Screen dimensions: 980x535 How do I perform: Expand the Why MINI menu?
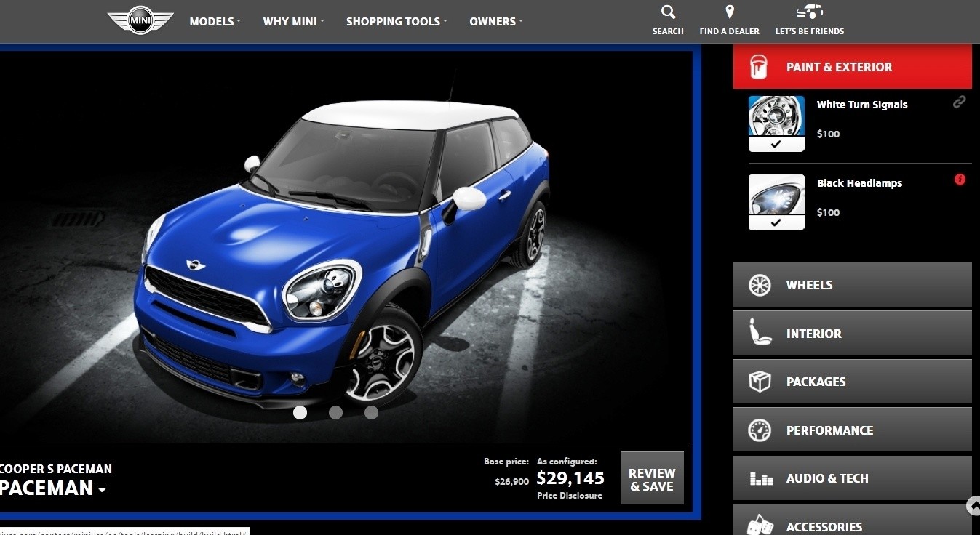point(294,21)
